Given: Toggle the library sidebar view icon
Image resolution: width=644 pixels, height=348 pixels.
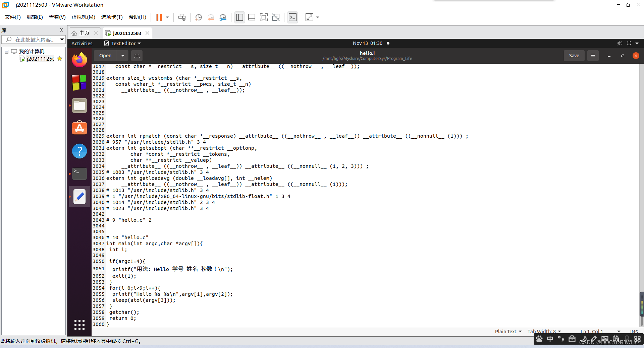Looking at the screenshot, I should (x=239, y=17).
